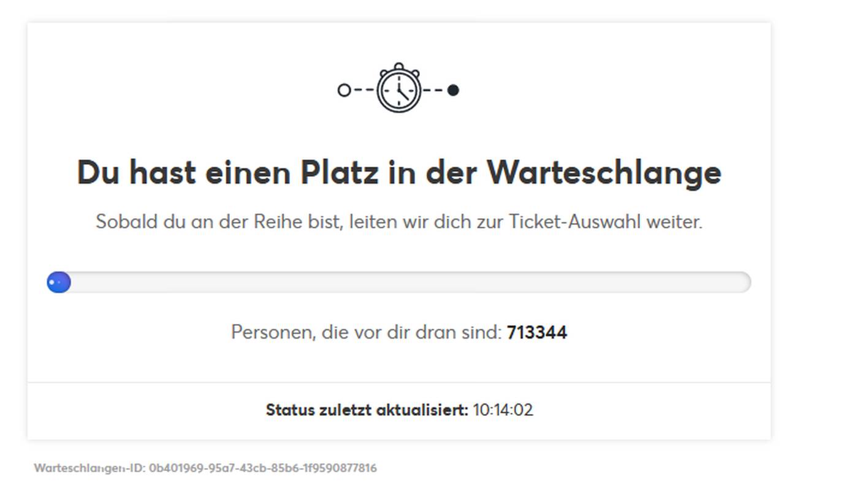868x490 pixels.
Task: Click the crown button on top of the stopwatch
Action: point(398,66)
